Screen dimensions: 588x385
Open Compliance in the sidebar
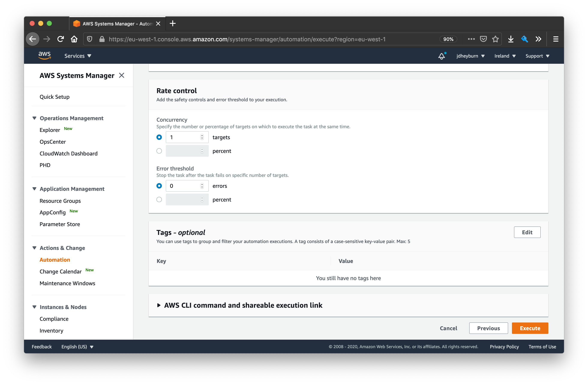coord(54,319)
